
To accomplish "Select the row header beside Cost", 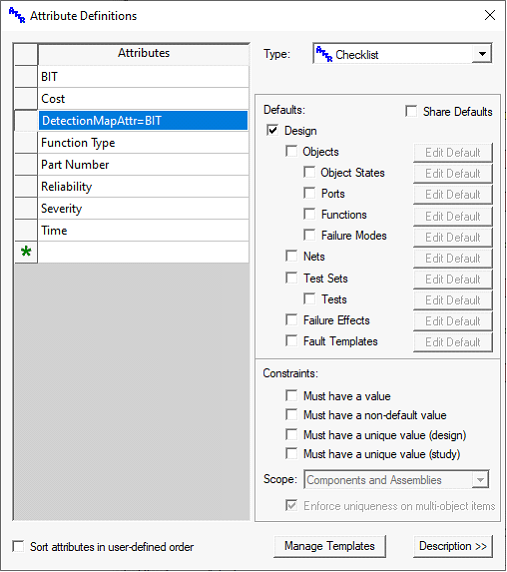I will pyautogui.click(x=26, y=98).
